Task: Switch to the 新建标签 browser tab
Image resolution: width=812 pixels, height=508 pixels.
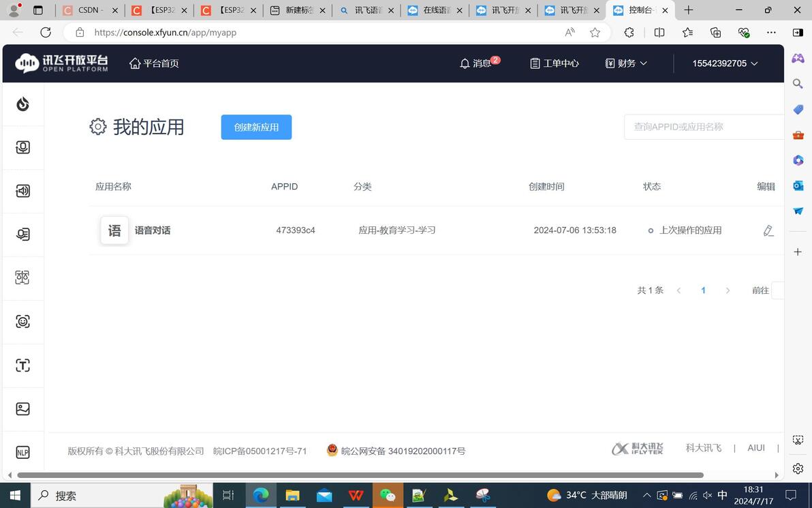Action: click(298, 10)
